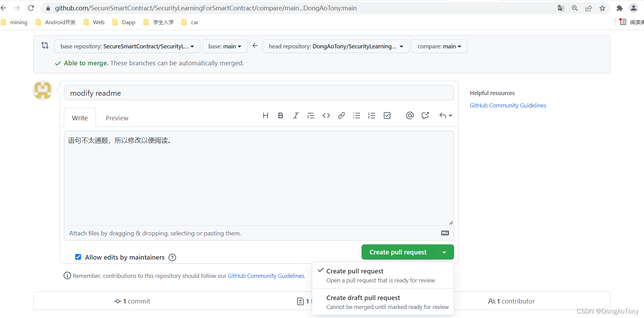Click the Attach files by dragging area
644x318 pixels.
click(259, 233)
